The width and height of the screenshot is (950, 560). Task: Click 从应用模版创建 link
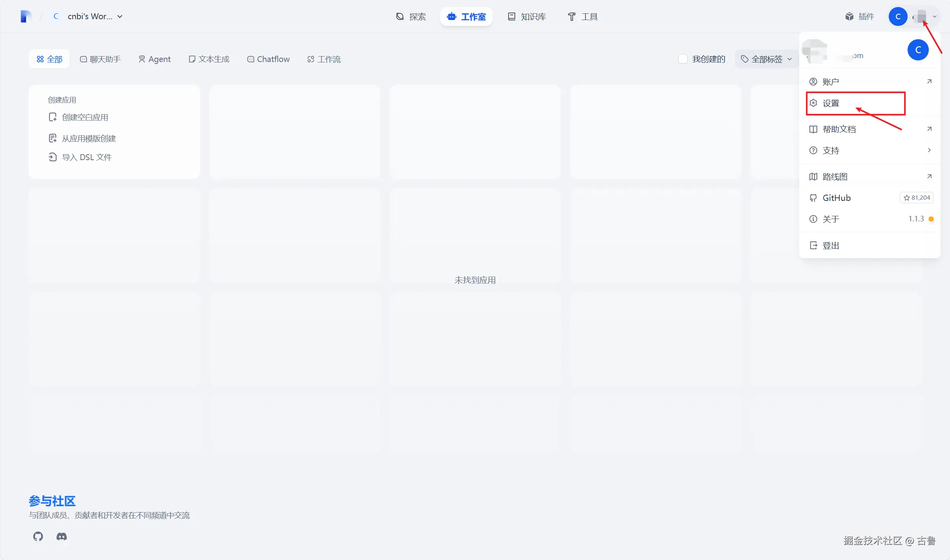point(89,138)
